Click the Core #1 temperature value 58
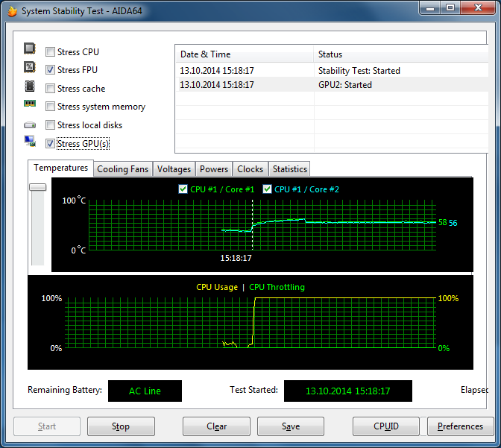Image resolution: width=501 pixels, height=448 pixels. tap(443, 222)
